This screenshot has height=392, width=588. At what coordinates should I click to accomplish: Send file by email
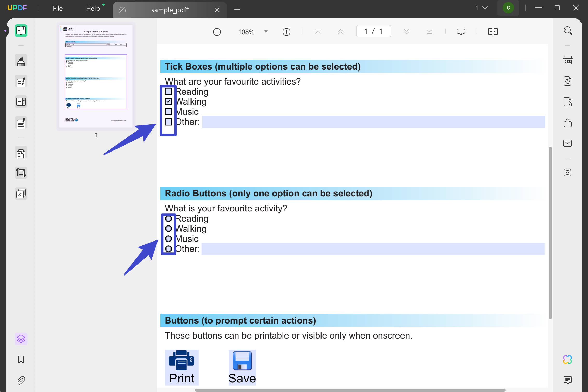[568, 143]
